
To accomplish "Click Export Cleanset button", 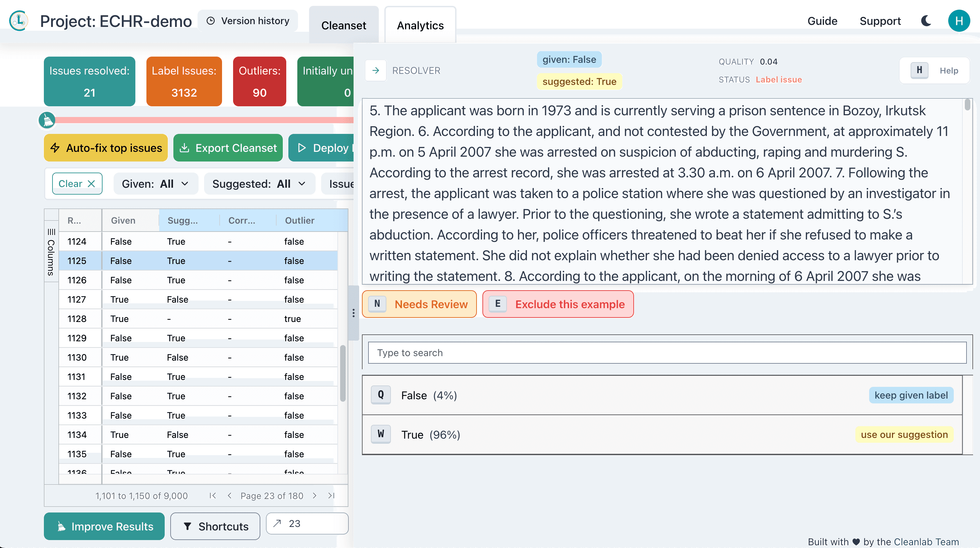I will tap(228, 148).
